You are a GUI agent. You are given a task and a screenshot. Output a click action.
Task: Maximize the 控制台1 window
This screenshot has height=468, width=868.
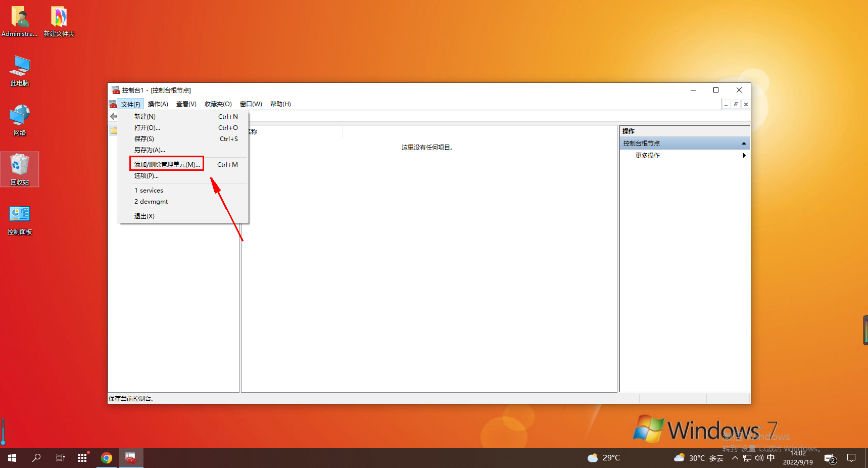716,90
